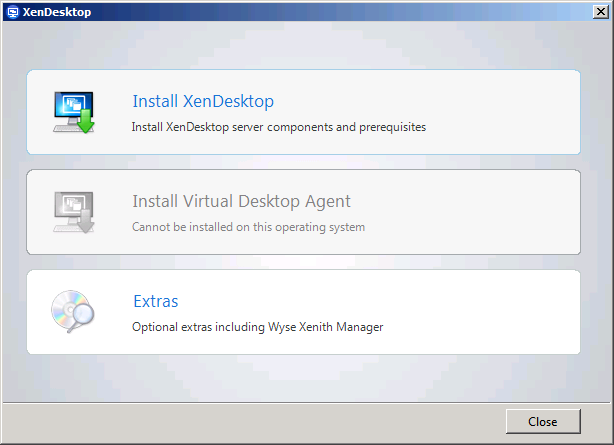This screenshot has width=614, height=445.
Task: Open the Extras heading link
Action: (155, 301)
